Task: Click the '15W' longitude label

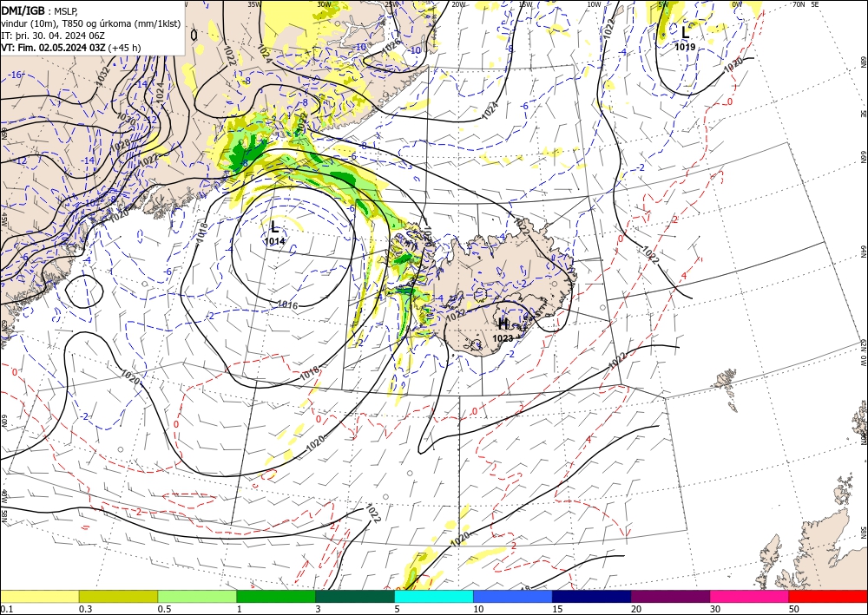Action: (x=526, y=4)
